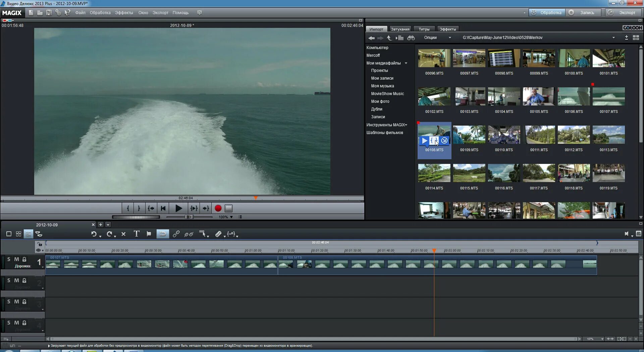The image size is (644, 352).
Task: Click the red record button
Action: point(218,209)
